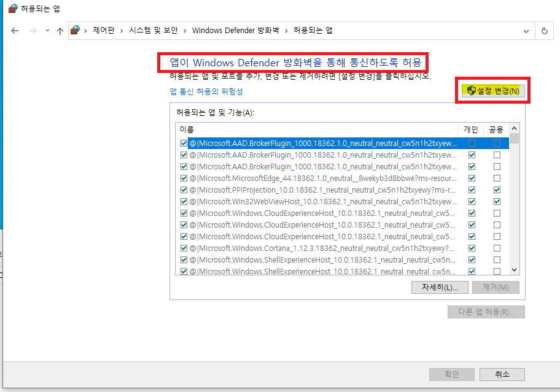Click 허용되는 앱 breadcrumb

point(313,30)
